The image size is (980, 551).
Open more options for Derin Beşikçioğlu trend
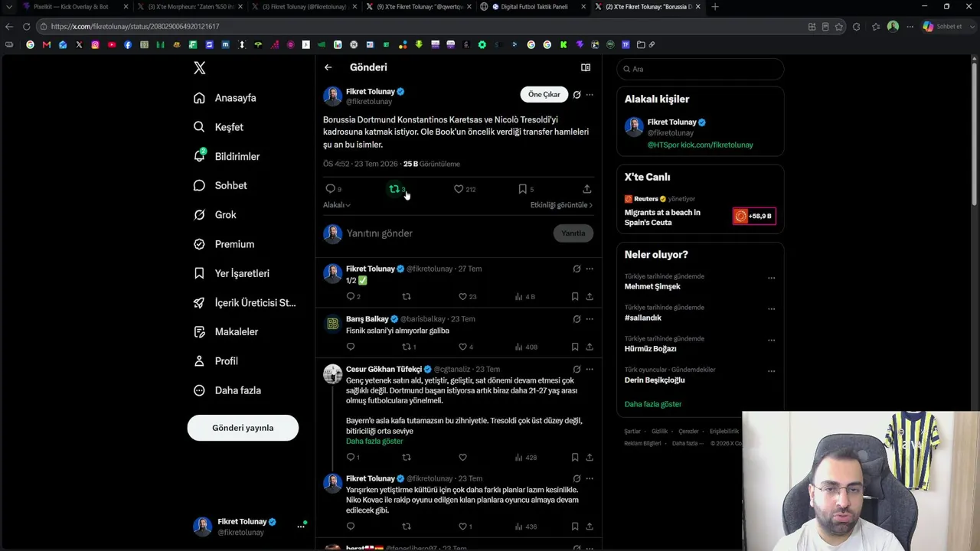[771, 372]
